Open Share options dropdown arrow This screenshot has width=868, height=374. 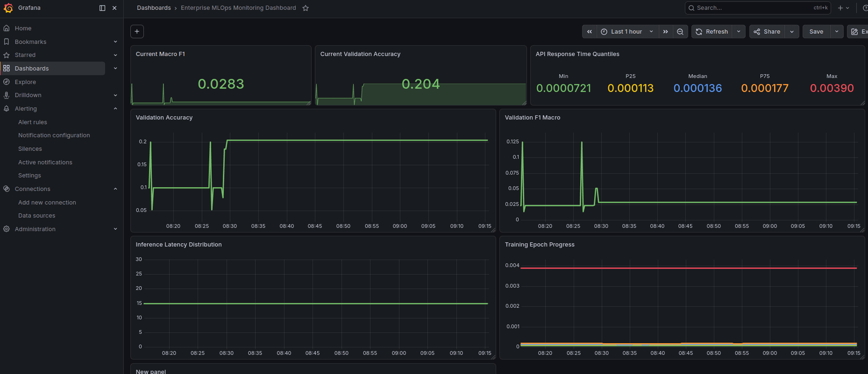[792, 32]
